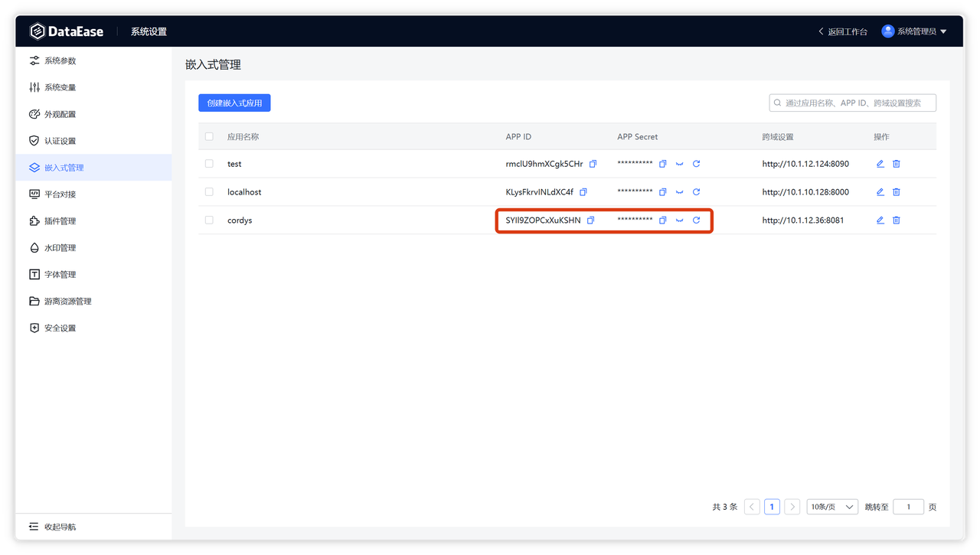The image size is (980, 555).
Task: Delete the localhost embedded app
Action: (897, 192)
